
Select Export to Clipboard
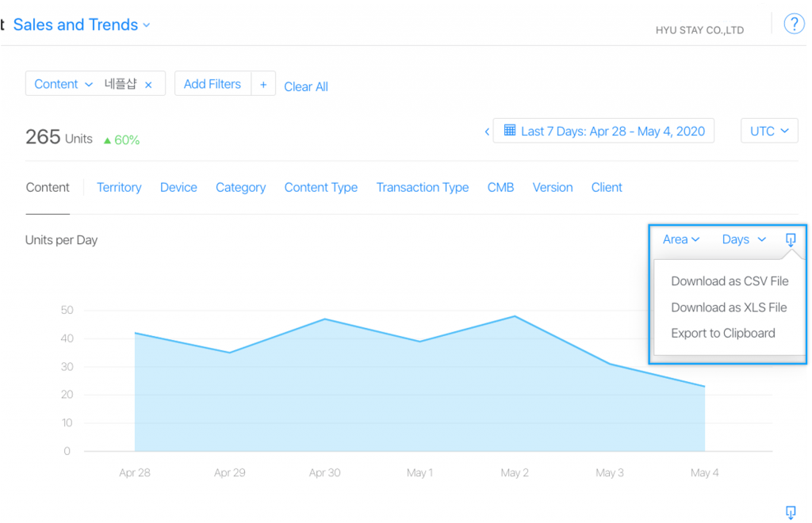click(722, 333)
